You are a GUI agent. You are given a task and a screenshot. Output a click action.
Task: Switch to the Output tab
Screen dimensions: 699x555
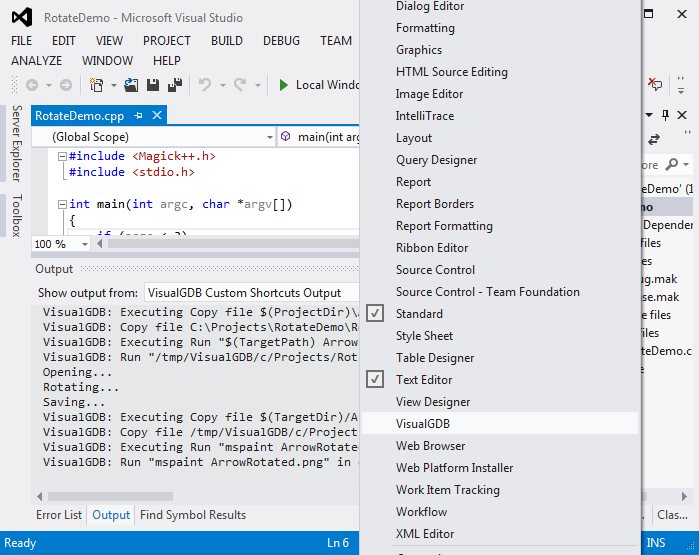click(x=111, y=515)
